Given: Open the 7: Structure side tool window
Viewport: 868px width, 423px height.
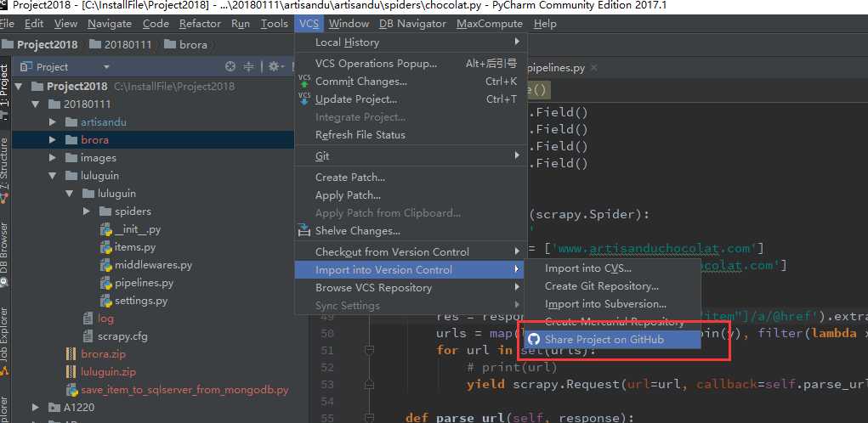Looking at the screenshot, I should (4, 169).
